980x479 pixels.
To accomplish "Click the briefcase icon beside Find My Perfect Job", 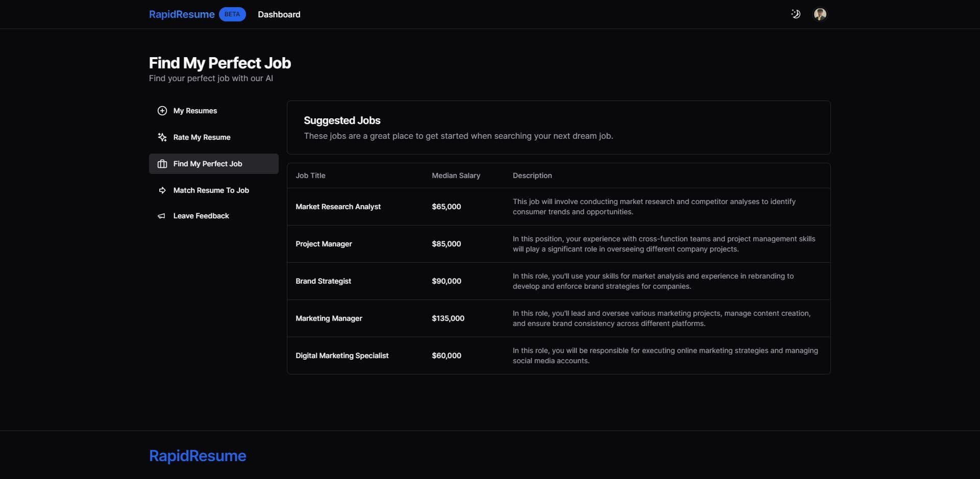I will pos(162,164).
